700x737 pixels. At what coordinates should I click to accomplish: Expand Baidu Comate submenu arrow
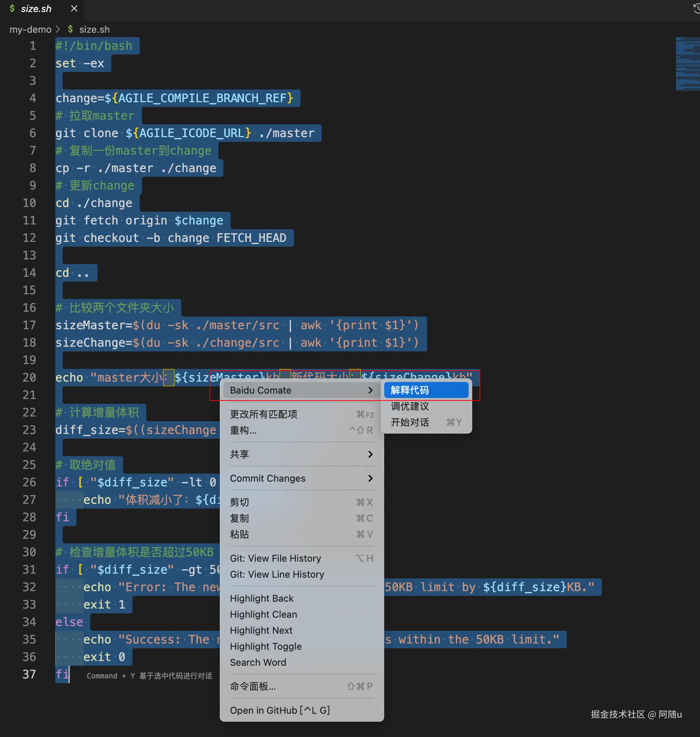pos(370,390)
